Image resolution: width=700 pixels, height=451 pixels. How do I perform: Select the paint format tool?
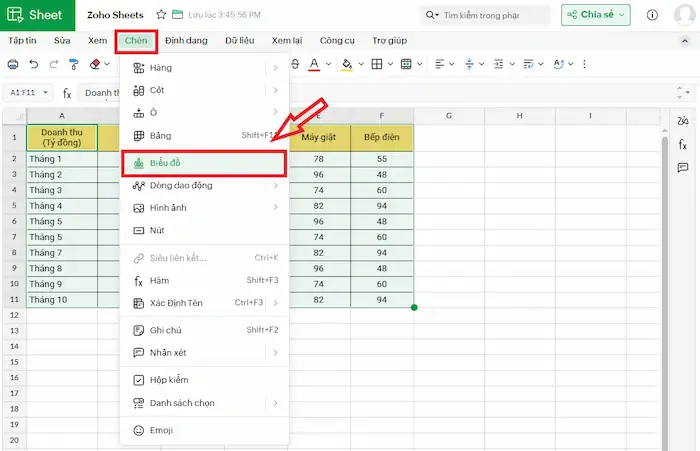(74, 64)
